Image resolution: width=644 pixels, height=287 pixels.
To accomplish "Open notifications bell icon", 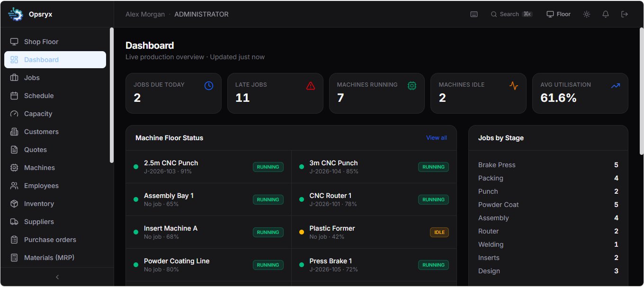I will pos(606,14).
